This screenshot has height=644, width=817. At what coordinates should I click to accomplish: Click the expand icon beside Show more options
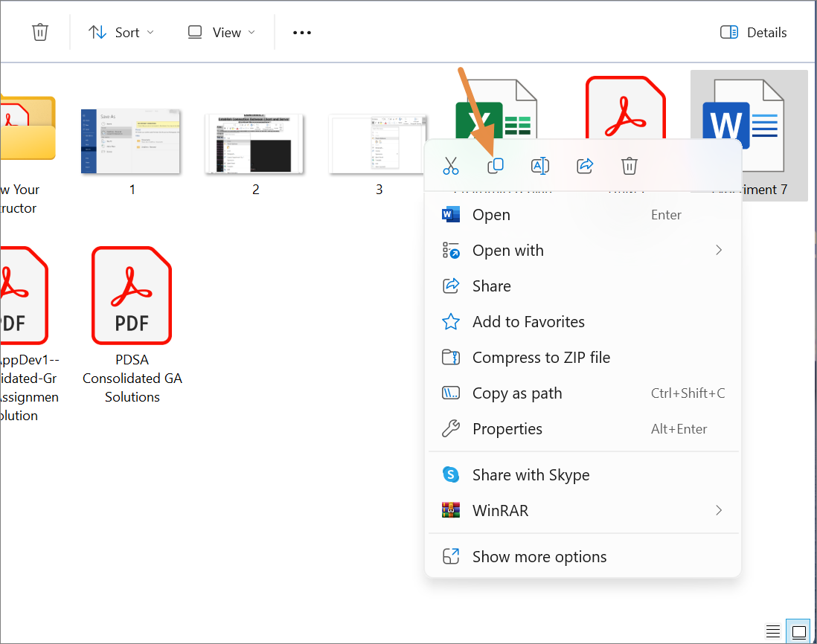[x=451, y=556]
